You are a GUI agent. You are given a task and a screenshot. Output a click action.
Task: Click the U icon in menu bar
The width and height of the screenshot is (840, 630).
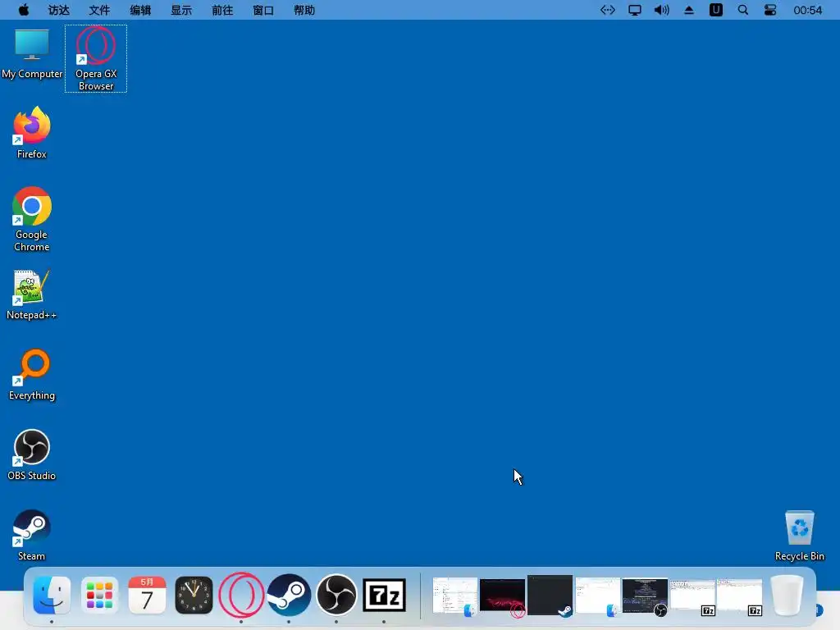coord(715,10)
